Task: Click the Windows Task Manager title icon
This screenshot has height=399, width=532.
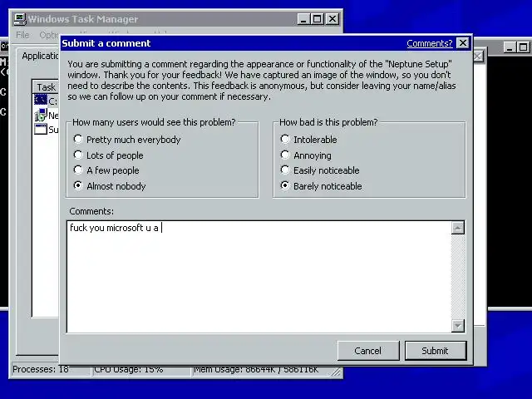Action: click(20, 19)
